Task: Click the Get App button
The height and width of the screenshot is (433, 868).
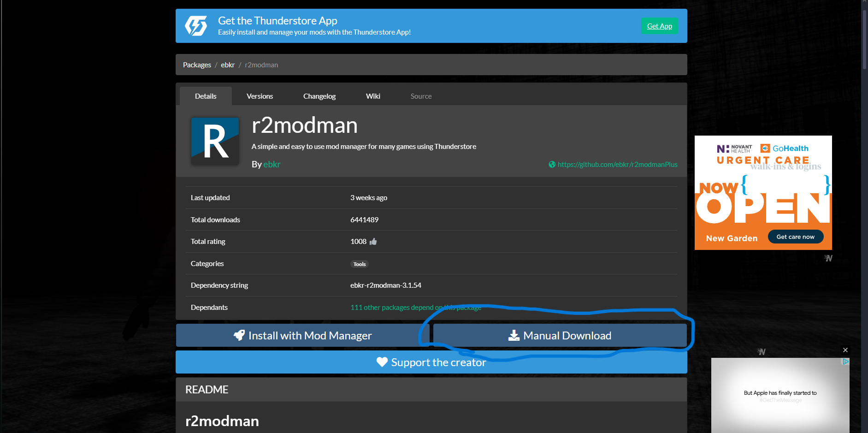Action: [x=660, y=26]
